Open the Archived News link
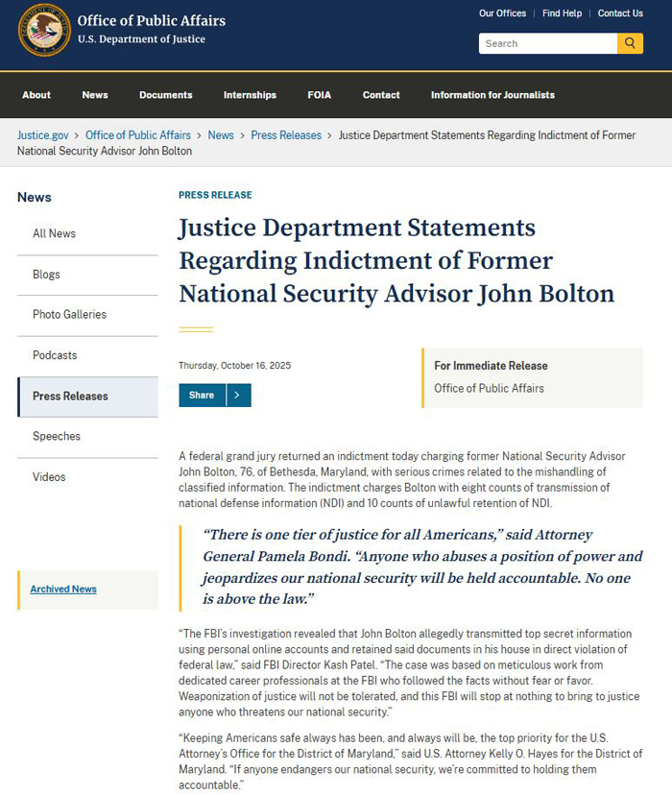 point(63,590)
